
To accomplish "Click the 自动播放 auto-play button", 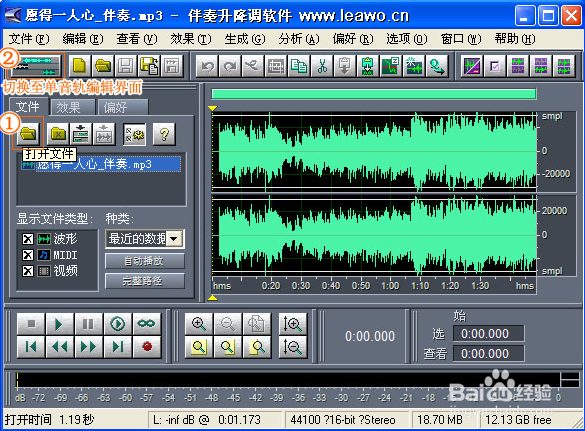I will click(144, 261).
